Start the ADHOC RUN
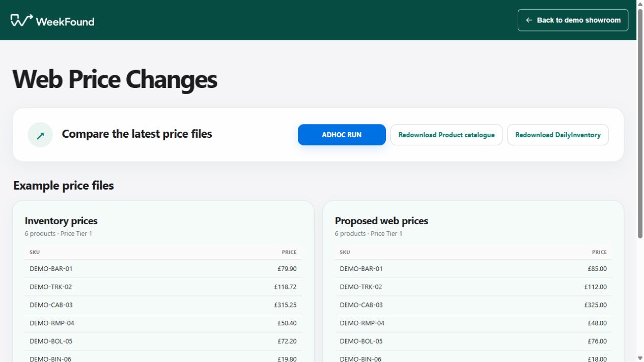Image resolution: width=644 pixels, height=362 pixels. tap(342, 135)
